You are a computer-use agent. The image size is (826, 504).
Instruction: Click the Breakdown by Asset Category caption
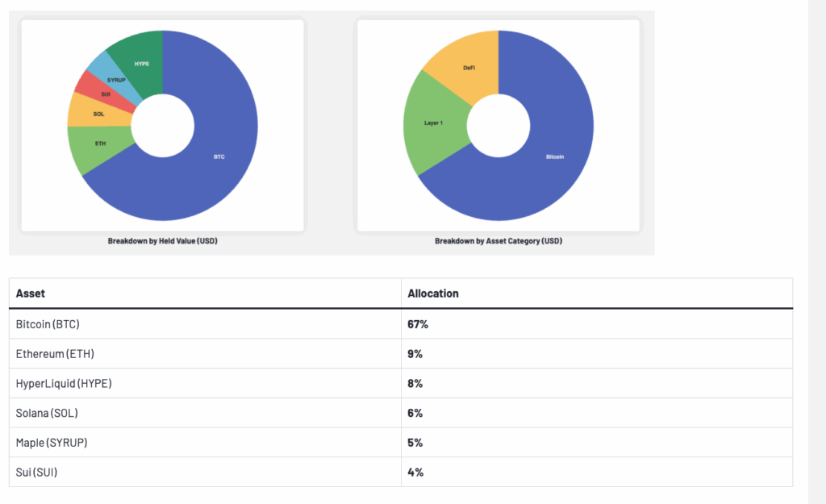coord(498,241)
